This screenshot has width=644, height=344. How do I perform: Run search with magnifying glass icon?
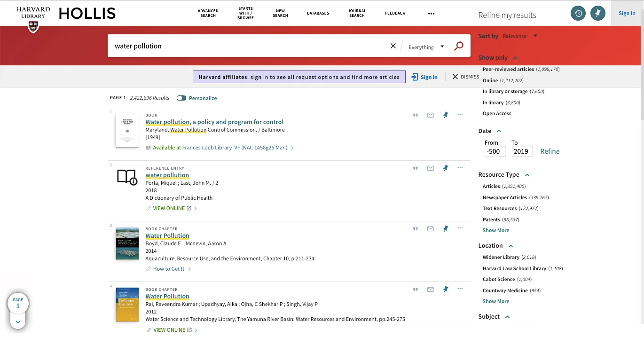click(459, 46)
